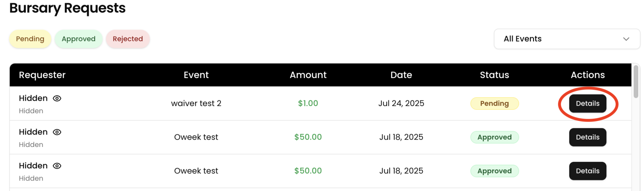Click the Jul 24, 2025 date cell
Viewport: 644px width, 191px height.
tap(401, 103)
